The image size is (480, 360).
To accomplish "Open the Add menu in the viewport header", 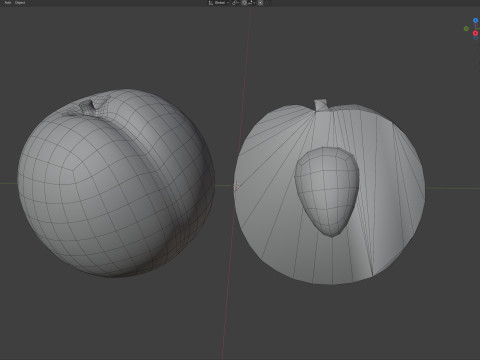I will tap(8, 3).
